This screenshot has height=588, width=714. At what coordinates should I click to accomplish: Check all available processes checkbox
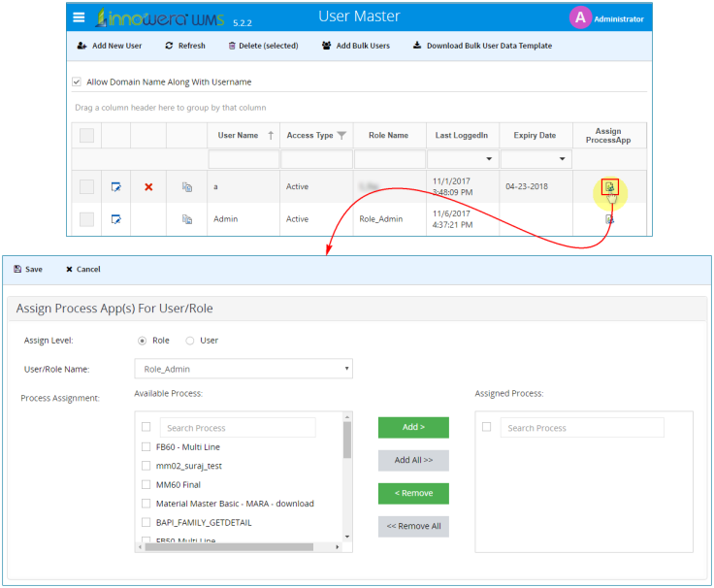pos(146,427)
